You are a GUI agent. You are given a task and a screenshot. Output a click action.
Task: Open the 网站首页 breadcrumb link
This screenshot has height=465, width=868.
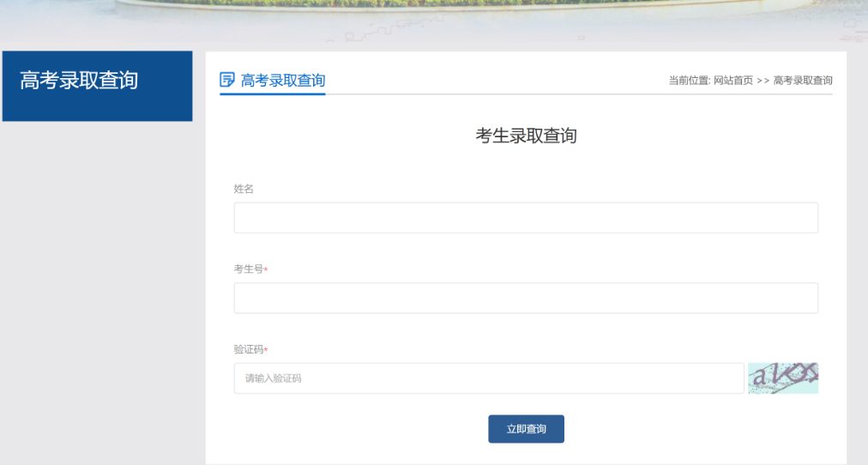pyautogui.click(x=733, y=81)
